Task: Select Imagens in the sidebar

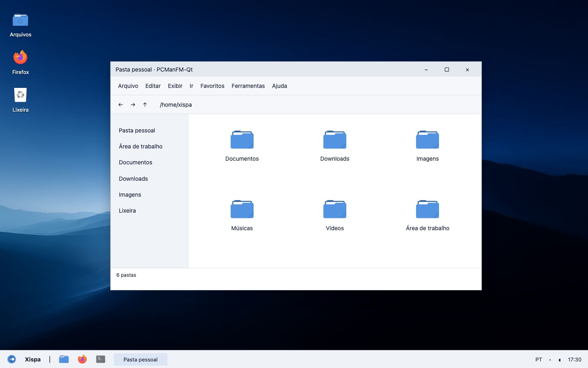Action: tap(130, 195)
